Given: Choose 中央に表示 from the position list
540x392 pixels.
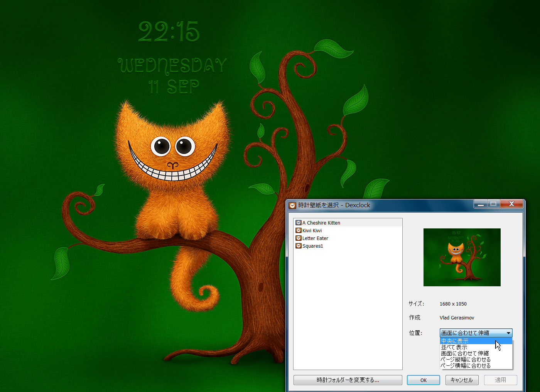Looking at the screenshot, I should [x=476, y=341].
